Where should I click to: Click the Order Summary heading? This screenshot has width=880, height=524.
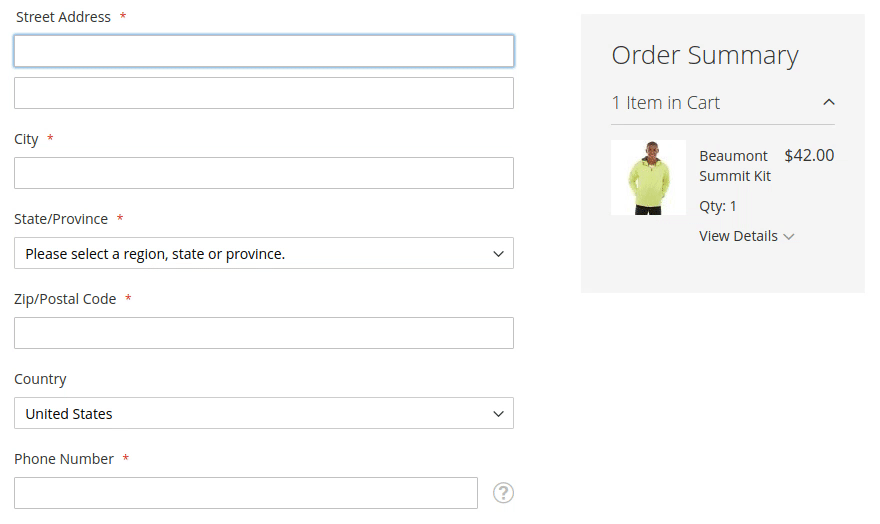[705, 56]
